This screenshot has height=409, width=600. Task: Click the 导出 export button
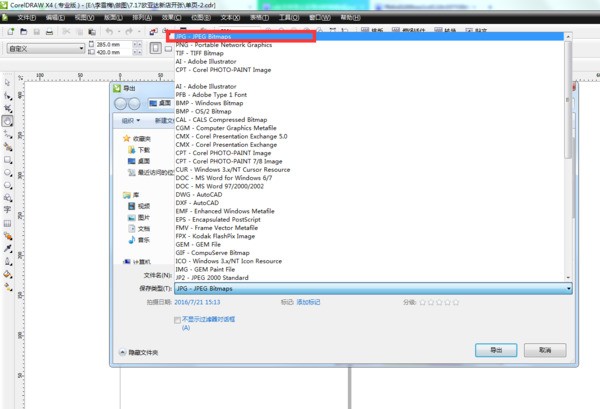(496, 351)
